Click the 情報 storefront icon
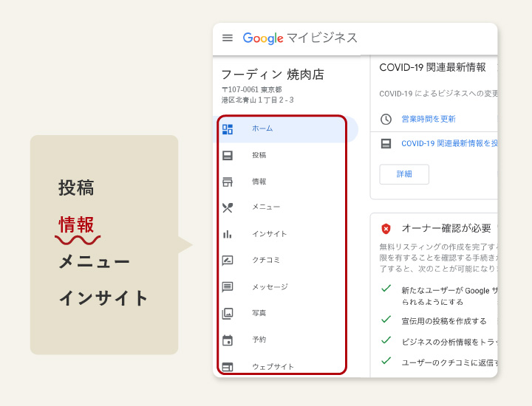The width and height of the screenshot is (532, 406). pos(228,182)
